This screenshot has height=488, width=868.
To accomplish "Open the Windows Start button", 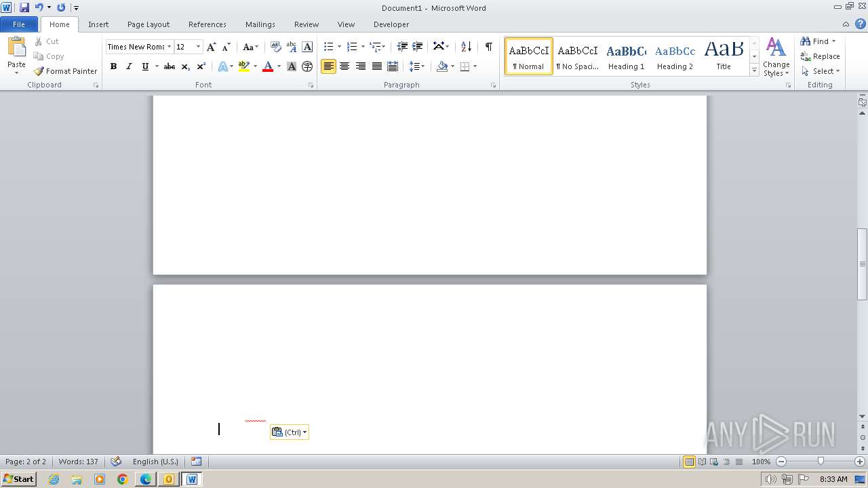I will [18, 479].
